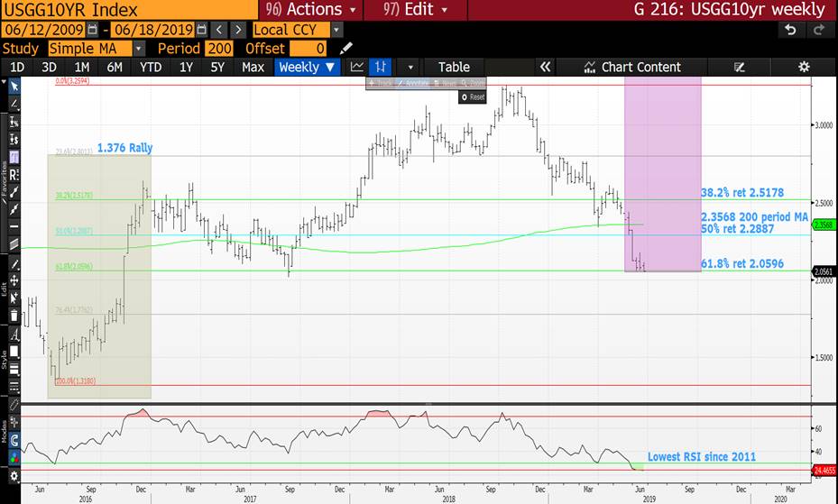
Task: Click the Offset field showing 0
Action: click(308, 49)
